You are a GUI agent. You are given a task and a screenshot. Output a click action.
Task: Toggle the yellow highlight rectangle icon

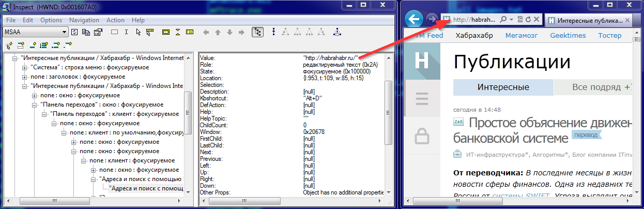(166, 32)
